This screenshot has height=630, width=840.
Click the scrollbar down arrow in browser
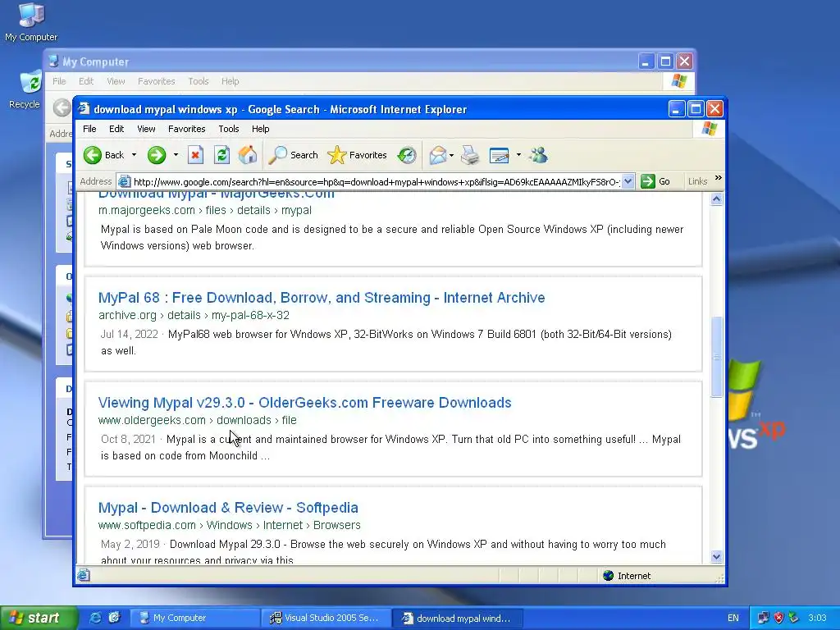click(717, 557)
